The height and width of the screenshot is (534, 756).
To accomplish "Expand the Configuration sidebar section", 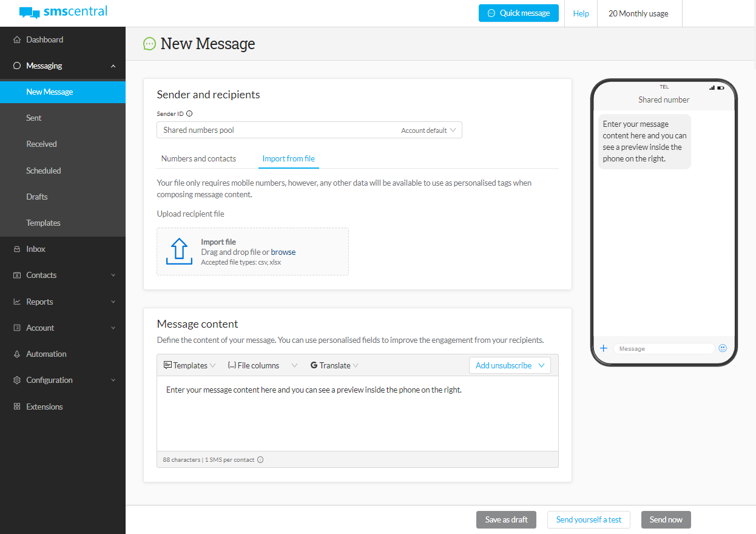I will coord(113,380).
